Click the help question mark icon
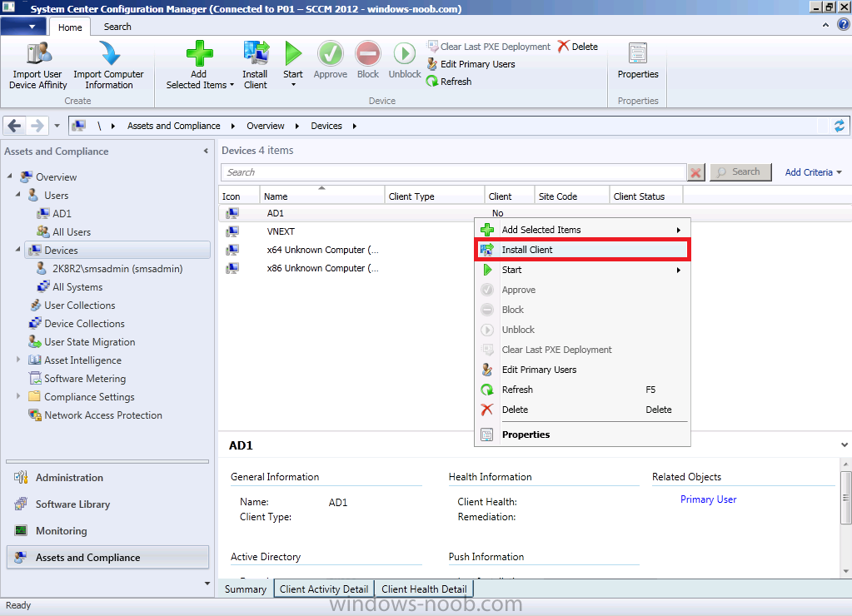 click(843, 25)
